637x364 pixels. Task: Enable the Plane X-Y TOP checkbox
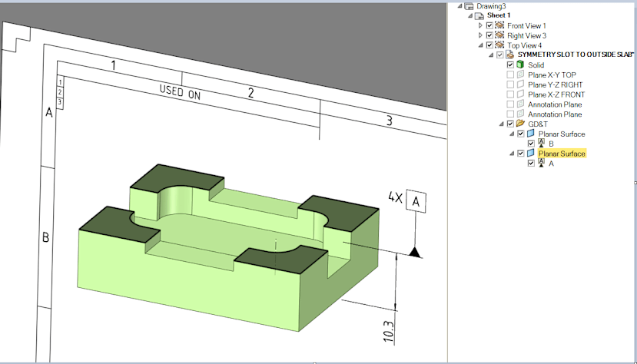[x=510, y=74]
